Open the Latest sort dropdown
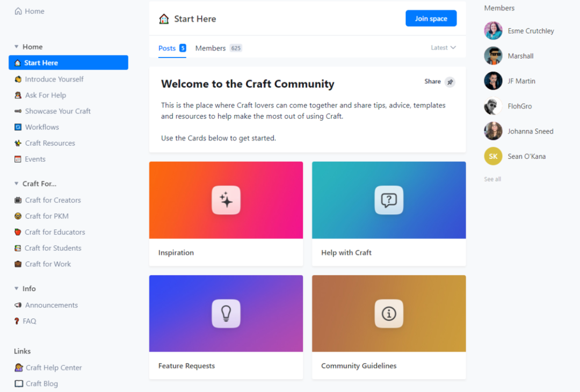The height and width of the screenshot is (392, 580). pos(443,48)
